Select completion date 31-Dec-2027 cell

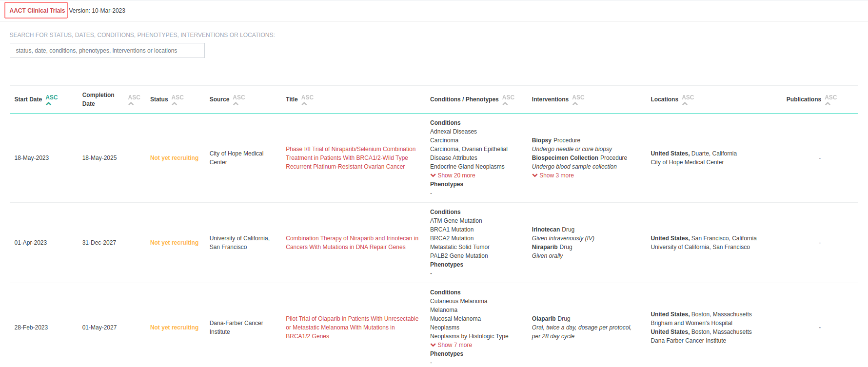99,243
